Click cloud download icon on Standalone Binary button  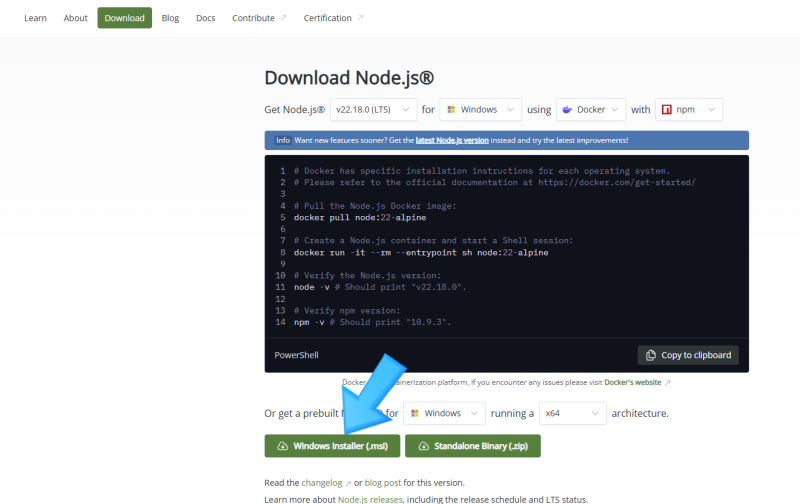[x=423, y=446]
